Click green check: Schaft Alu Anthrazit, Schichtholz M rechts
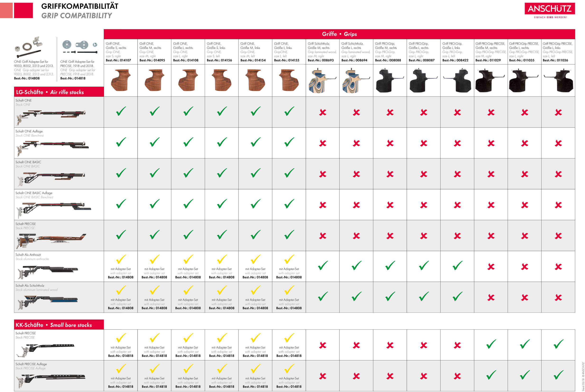The height and width of the screenshot is (392, 585). (x=323, y=266)
